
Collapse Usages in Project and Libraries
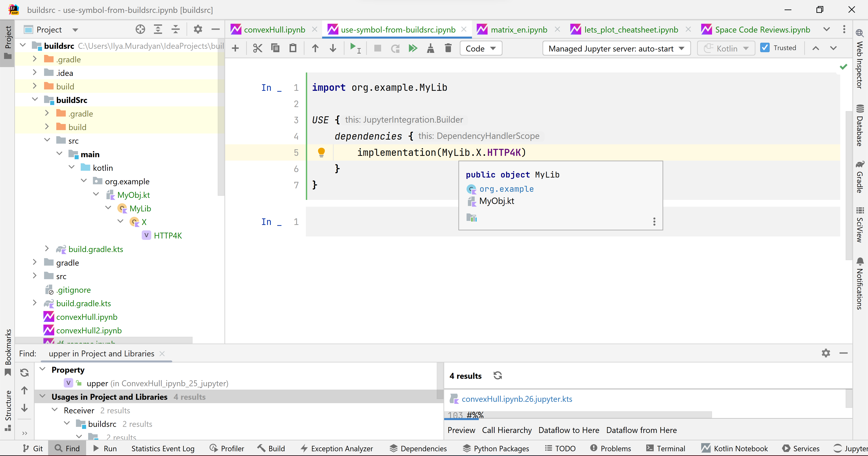[42, 396]
